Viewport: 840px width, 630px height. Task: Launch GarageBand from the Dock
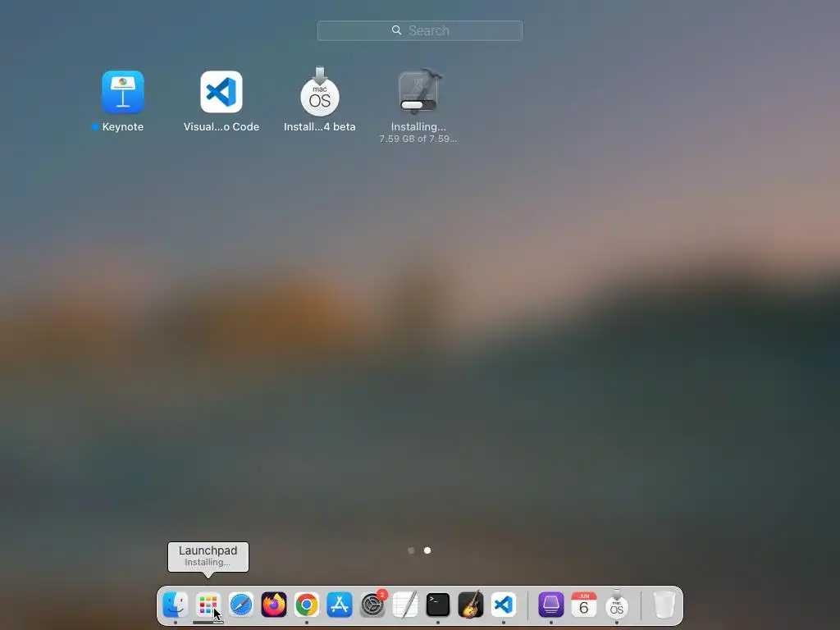(471, 605)
